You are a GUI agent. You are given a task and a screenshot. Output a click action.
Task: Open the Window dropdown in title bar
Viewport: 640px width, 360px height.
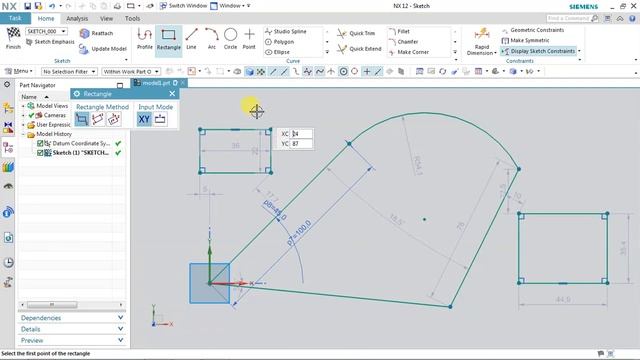[x=227, y=6]
